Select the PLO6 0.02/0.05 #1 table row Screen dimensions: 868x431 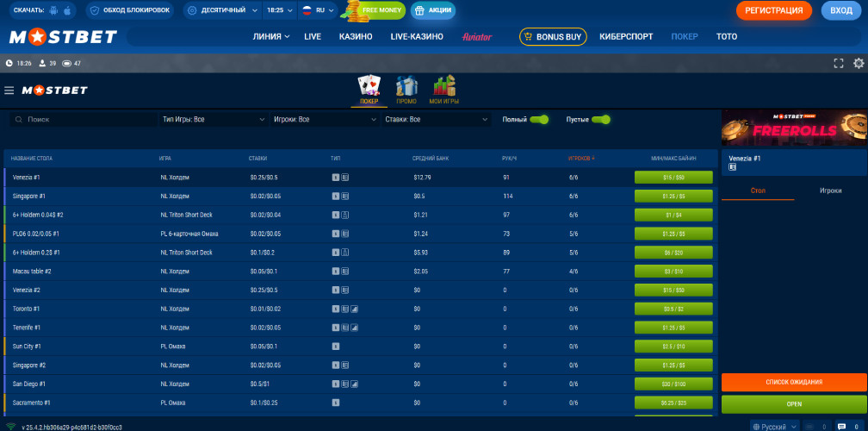pos(360,234)
